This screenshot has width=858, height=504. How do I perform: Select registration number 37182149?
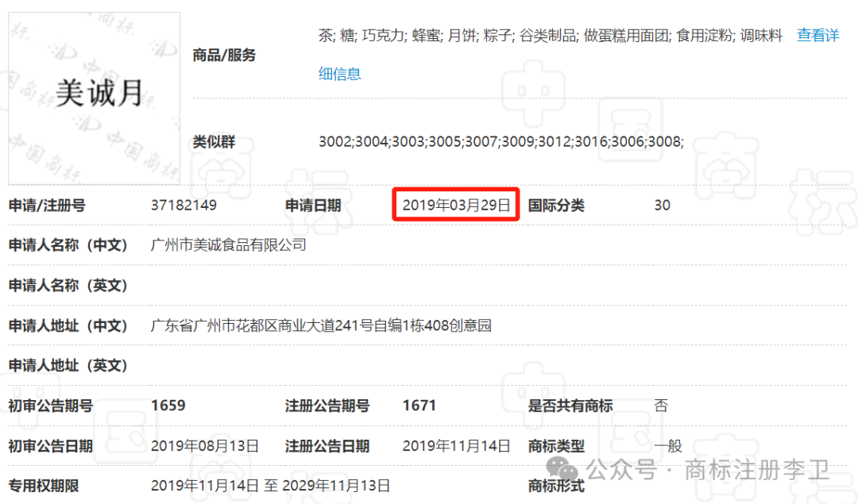(x=184, y=206)
